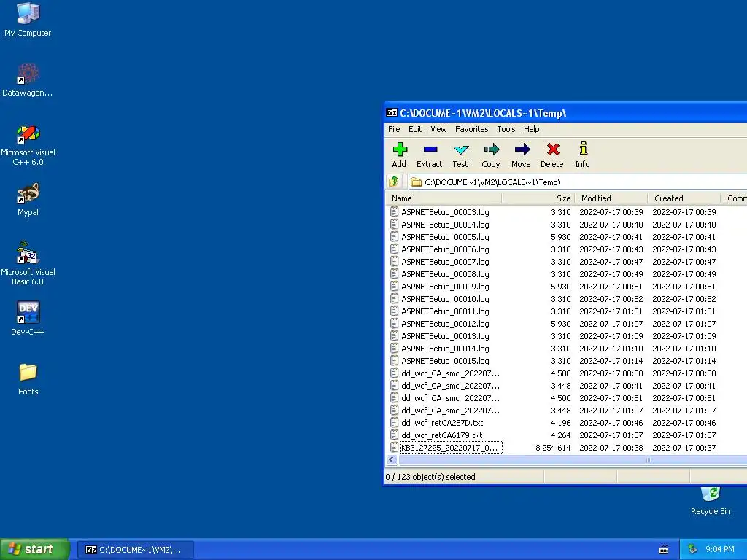747x560 pixels.
Task: Sort list by Name column header
Action: (444, 198)
